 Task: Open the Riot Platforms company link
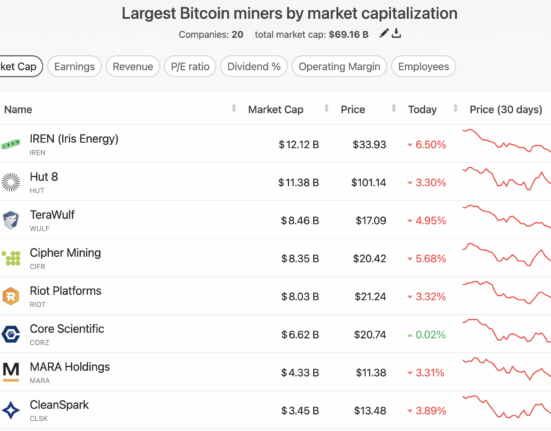pos(65,291)
